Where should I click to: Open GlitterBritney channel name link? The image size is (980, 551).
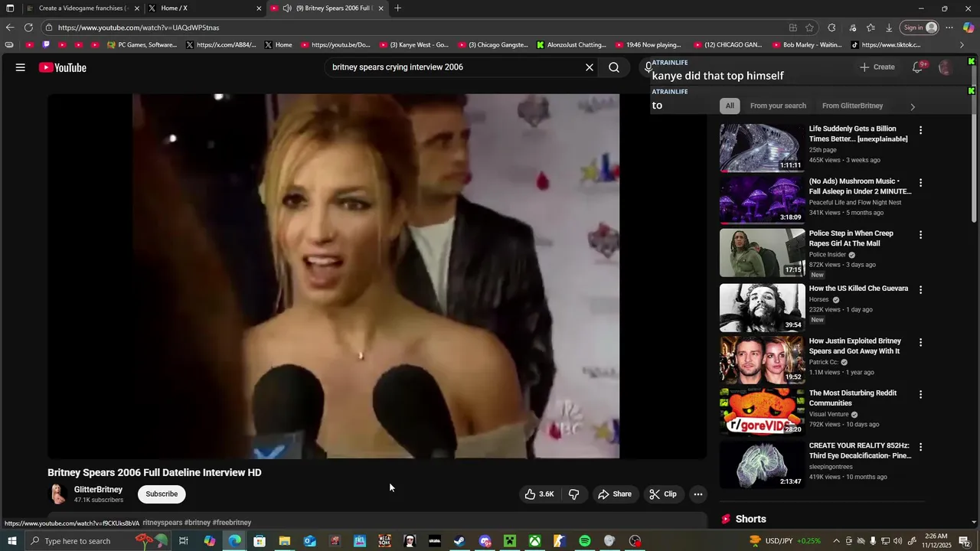[98, 490]
